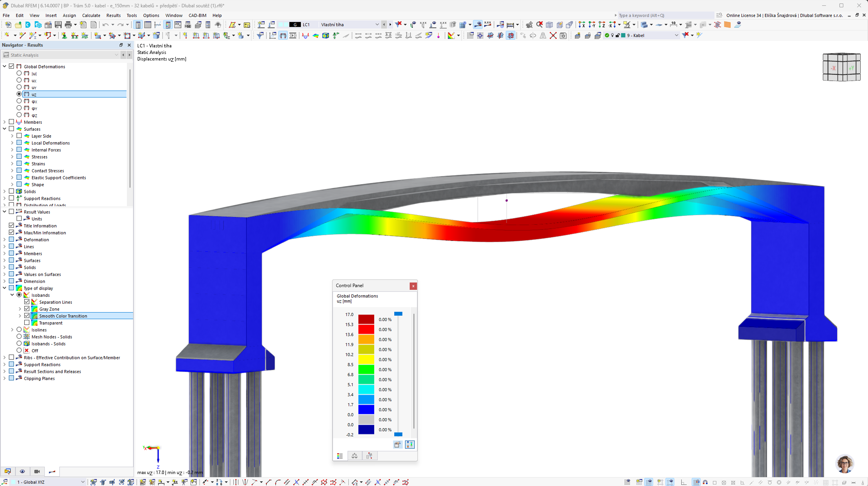Open the Results menu
This screenshot has width=868, height=486.
113,15
